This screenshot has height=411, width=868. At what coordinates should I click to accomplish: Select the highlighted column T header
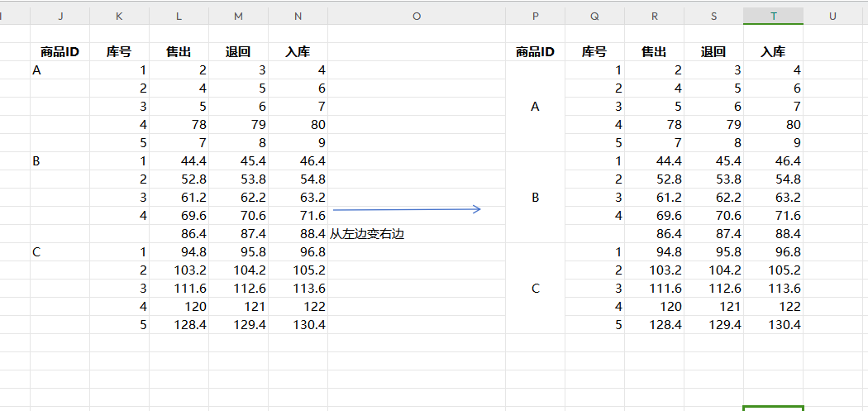pos(773,16)
